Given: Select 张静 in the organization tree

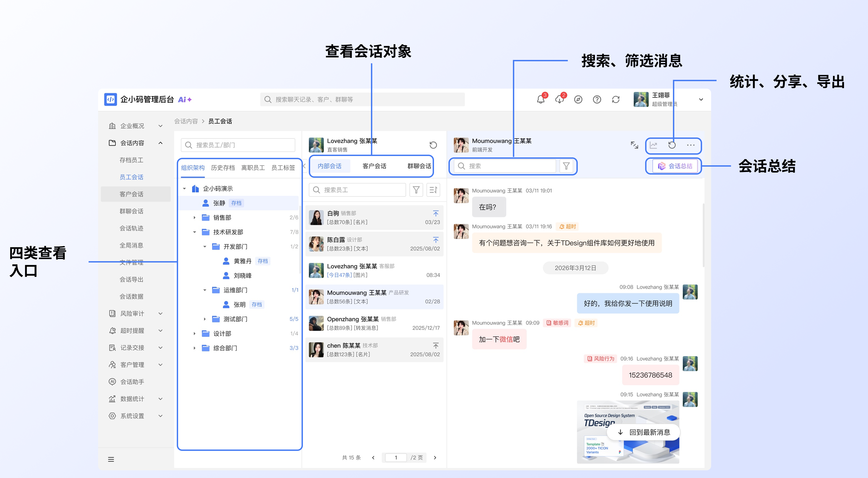Looking at the screenshot, I should coord(238,203).
